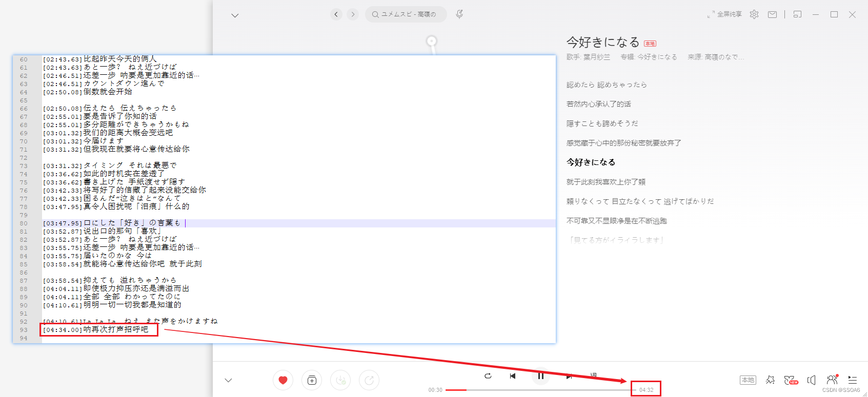The image size is (868, 397).
Task: Click editor line 倒数就会开始
Action: tap(88, 92)
